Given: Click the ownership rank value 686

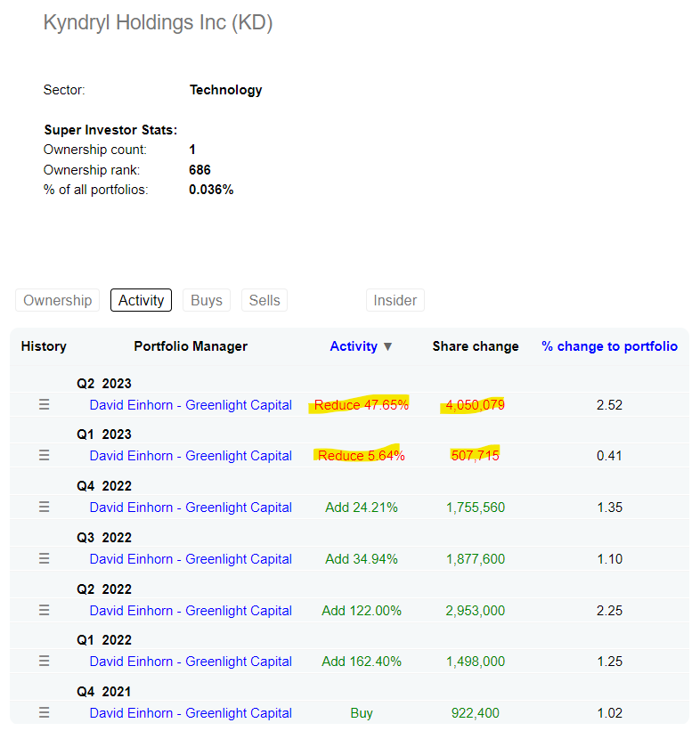Looking at the screenshot, I should click(199, 170).
